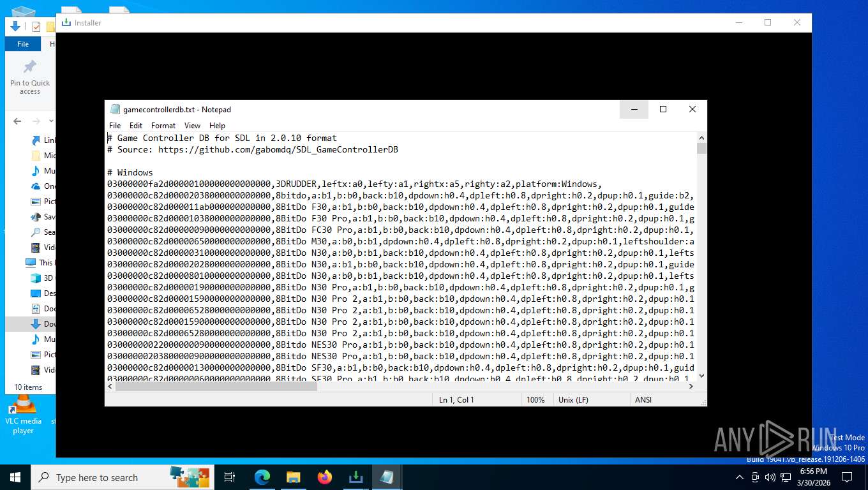Click Explorer's back navigation arrow

(17, 121)
